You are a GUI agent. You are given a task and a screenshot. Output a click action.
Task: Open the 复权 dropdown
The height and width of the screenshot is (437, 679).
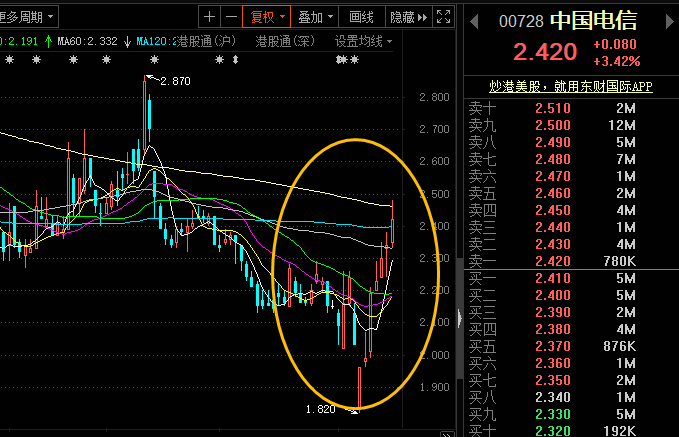pos(266,17)
